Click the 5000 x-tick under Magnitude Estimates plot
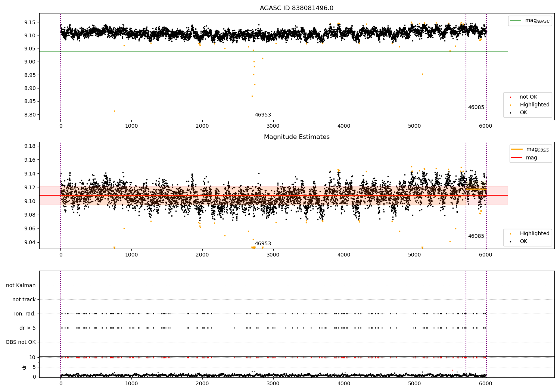560x392 pixels. click(414, 255)
